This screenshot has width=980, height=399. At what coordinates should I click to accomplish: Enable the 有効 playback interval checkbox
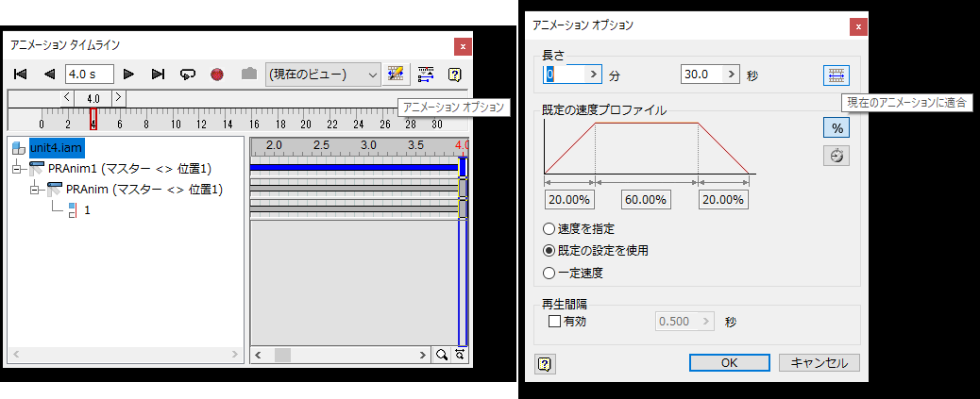[x=554, y=322]
